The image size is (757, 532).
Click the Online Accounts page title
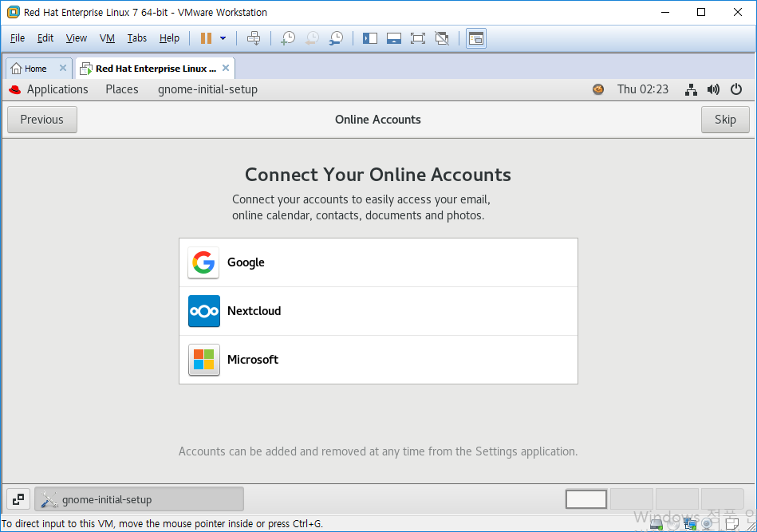pyautogui.click(x=378, y=120)
